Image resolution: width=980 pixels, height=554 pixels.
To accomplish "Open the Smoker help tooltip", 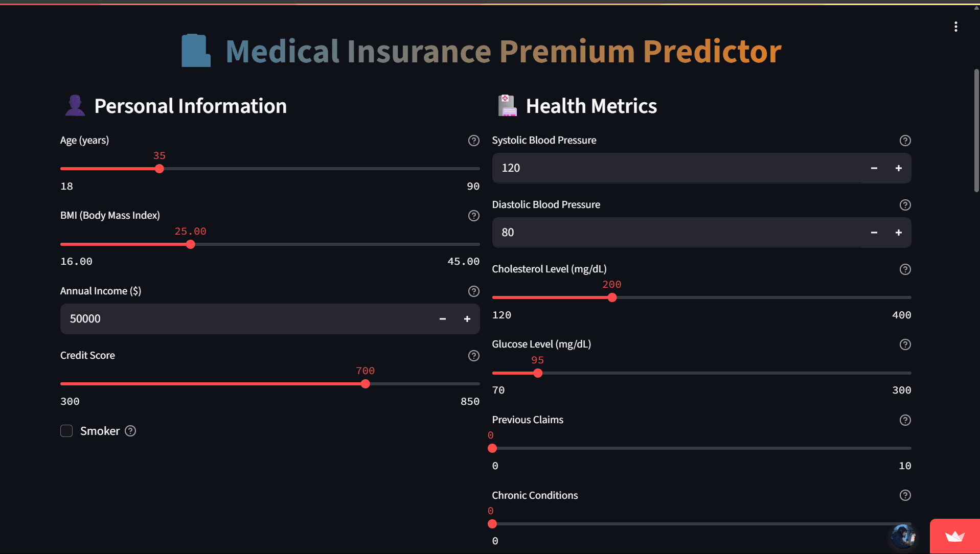I will click(130, 431).
